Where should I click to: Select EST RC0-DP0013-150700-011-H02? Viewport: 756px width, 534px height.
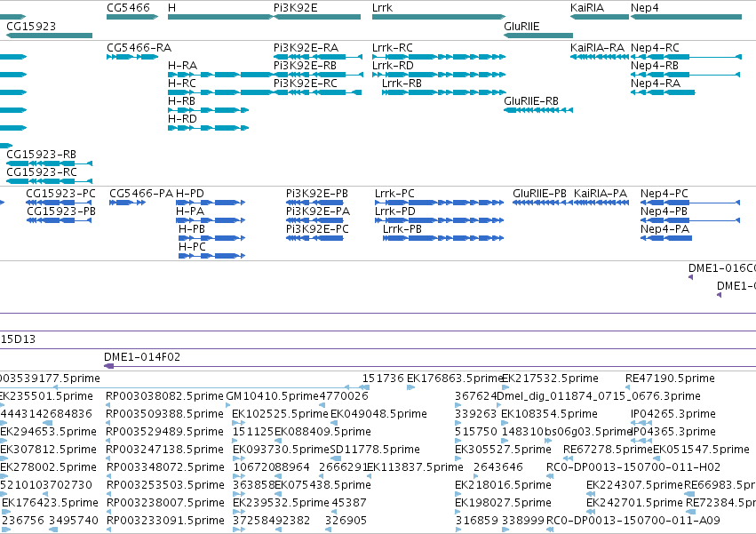point(549,476)
